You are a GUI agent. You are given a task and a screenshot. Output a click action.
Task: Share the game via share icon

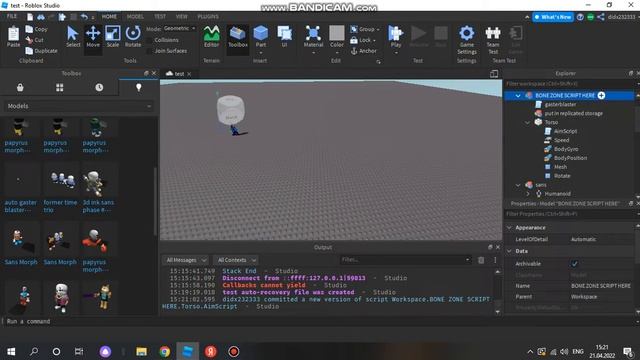[x=601, y=17]
